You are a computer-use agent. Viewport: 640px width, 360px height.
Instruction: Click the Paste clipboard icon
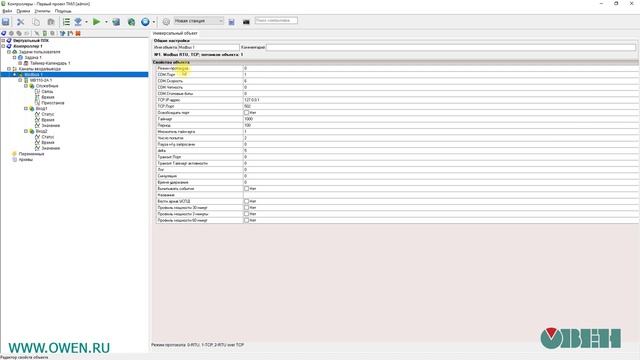(x=51, y=22)
